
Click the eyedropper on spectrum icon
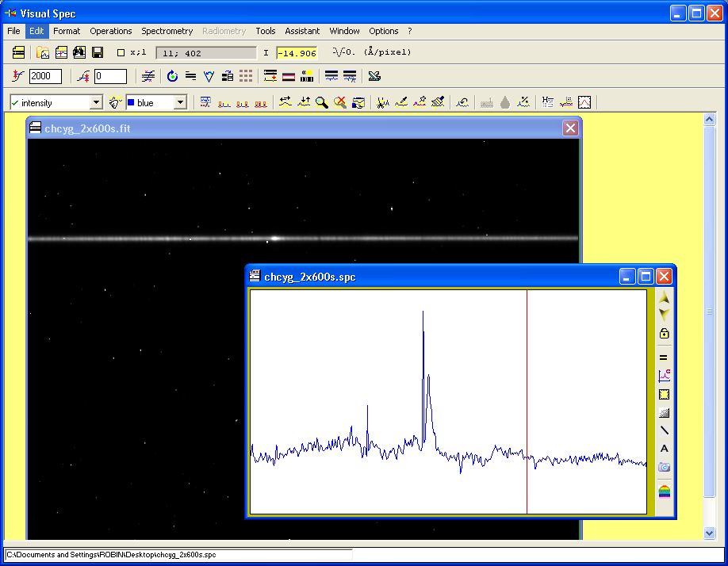[x=401, y=102]
